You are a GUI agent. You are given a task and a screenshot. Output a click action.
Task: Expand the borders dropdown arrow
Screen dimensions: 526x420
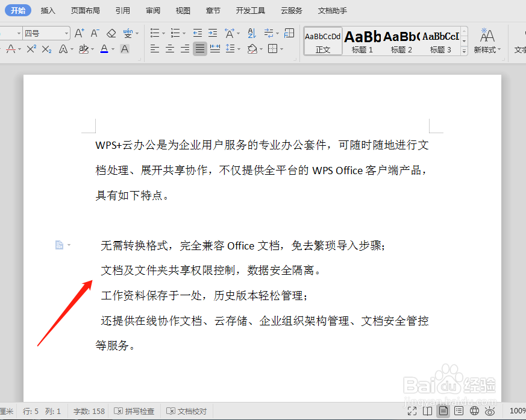(x=281, y=49)
